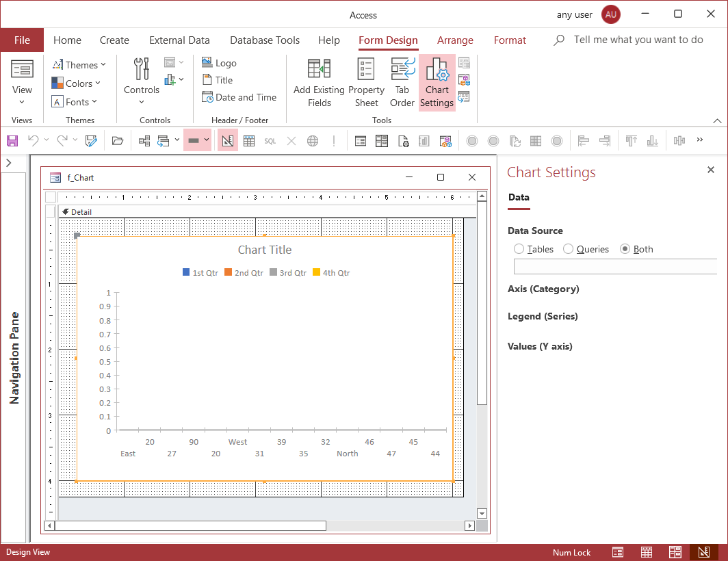Open the Arrange ribbon tab
The width and height of the screenshot is (728, 561).
tap(455, 40)
